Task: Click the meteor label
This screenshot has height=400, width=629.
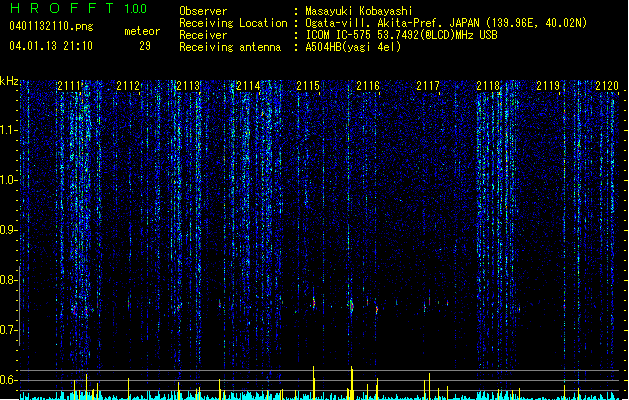Action: click(142, 31)
